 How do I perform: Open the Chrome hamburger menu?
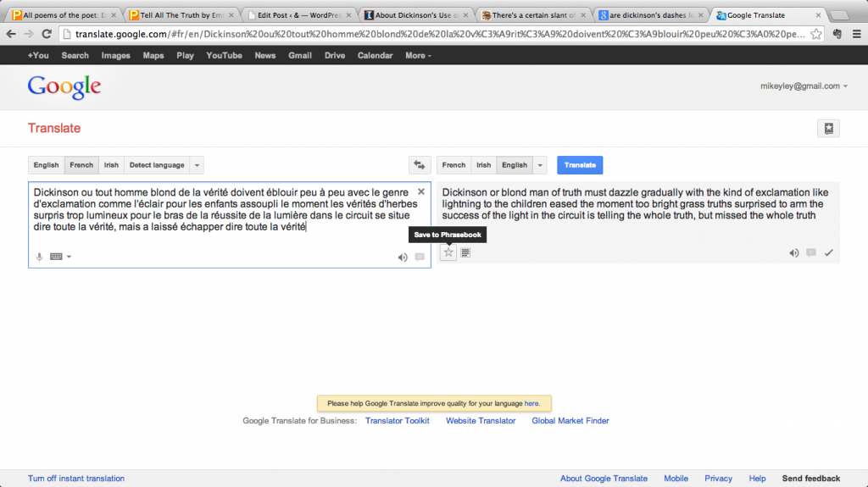856,35
